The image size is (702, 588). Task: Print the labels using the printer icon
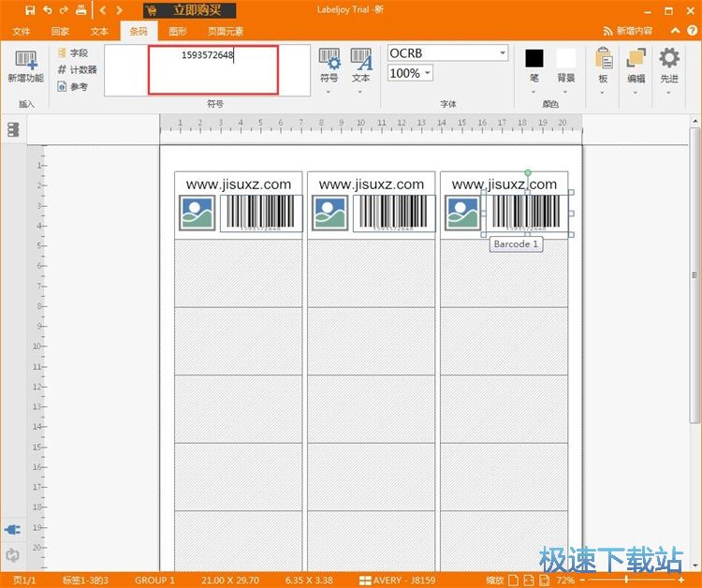click(81, 10)
